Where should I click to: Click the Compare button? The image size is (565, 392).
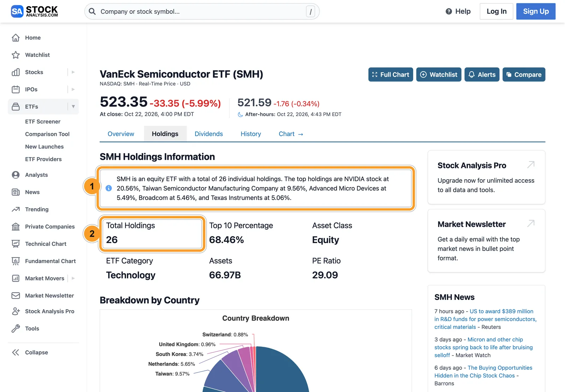[524, 74]
